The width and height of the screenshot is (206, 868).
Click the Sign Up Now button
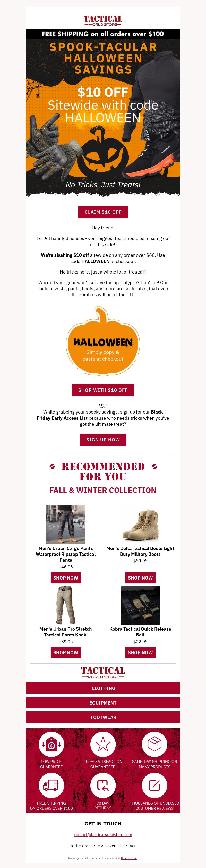[x=103, y=440]
